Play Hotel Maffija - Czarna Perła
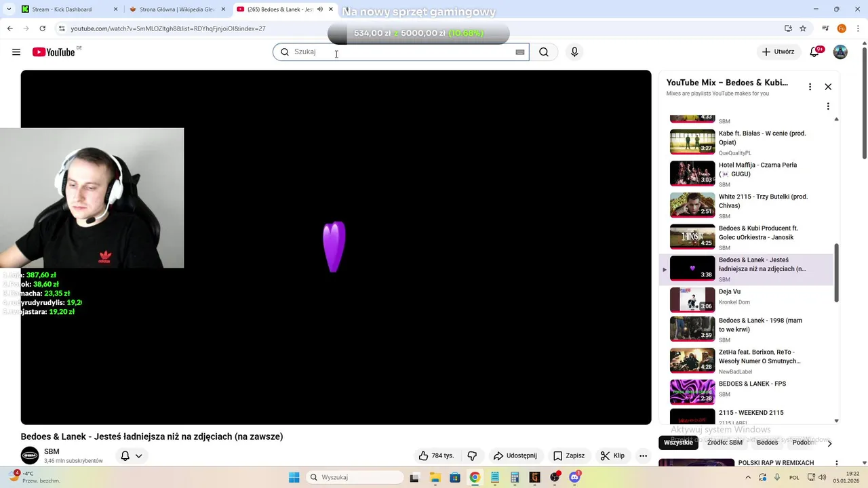The width and height of the screenshot is (868, 488). point(746,174)
